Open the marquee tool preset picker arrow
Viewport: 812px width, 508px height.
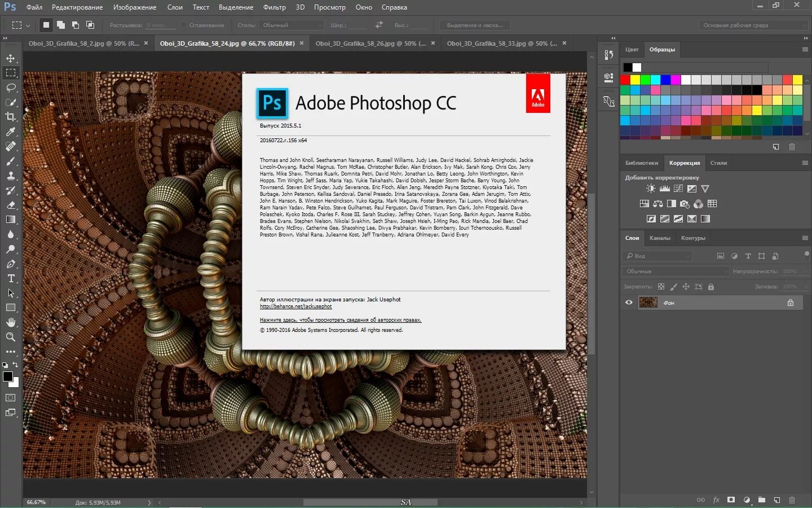tap(28, 25)
